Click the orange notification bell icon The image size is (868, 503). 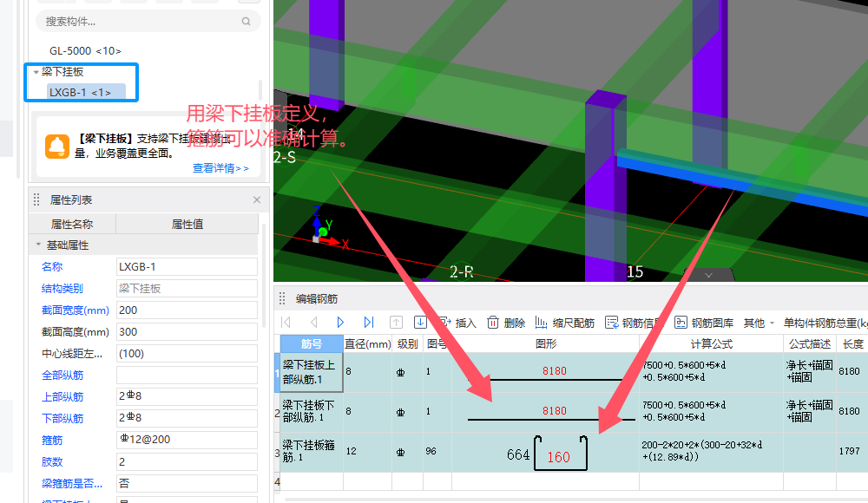click(x=57, y=147)
